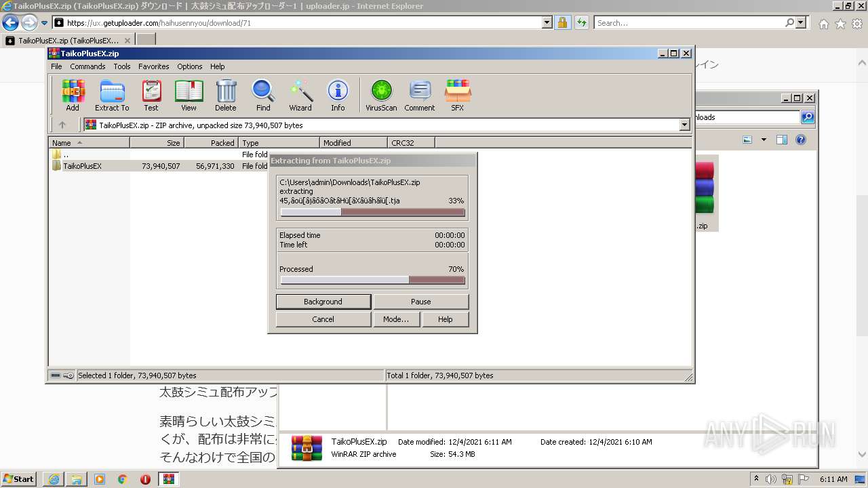This screenshot has height=488, width=868.
Task: Click the Internet Explorer back arrow
Action: pyautogui.click(x=10, y=22)
